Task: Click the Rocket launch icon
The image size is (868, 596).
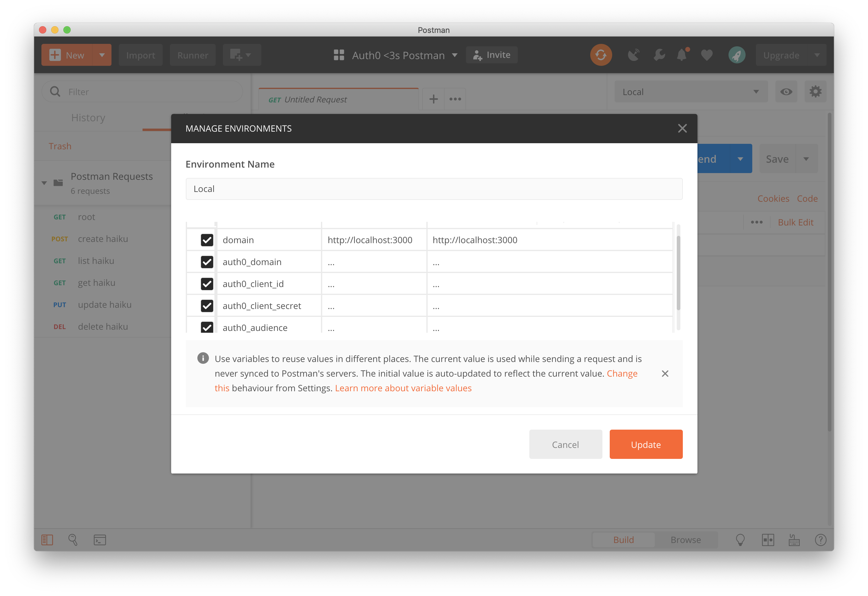Action: pos(736,55)
